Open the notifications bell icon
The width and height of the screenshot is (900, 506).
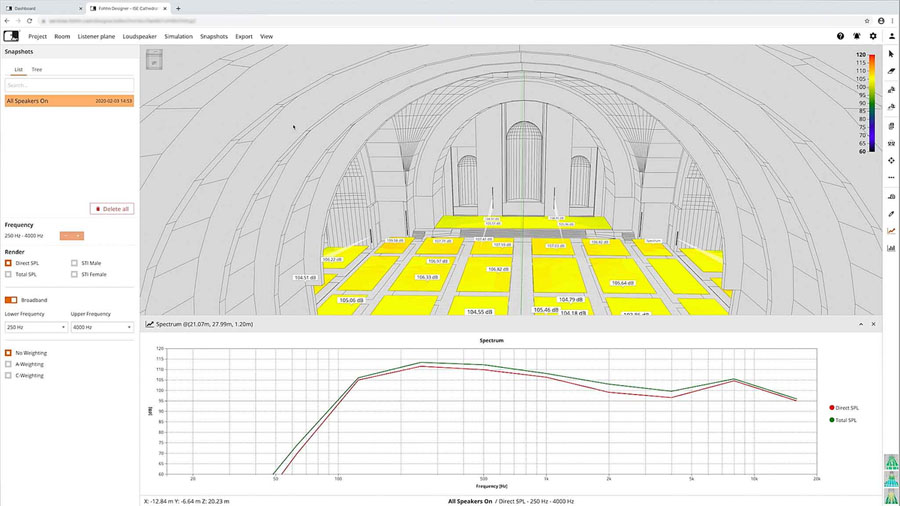pyautogui.click(x=856, y=36)
